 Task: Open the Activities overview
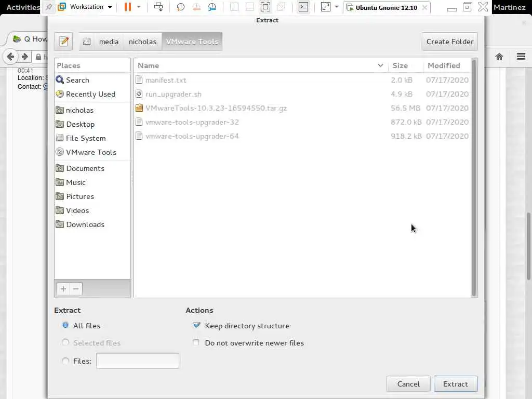[22, 7]
